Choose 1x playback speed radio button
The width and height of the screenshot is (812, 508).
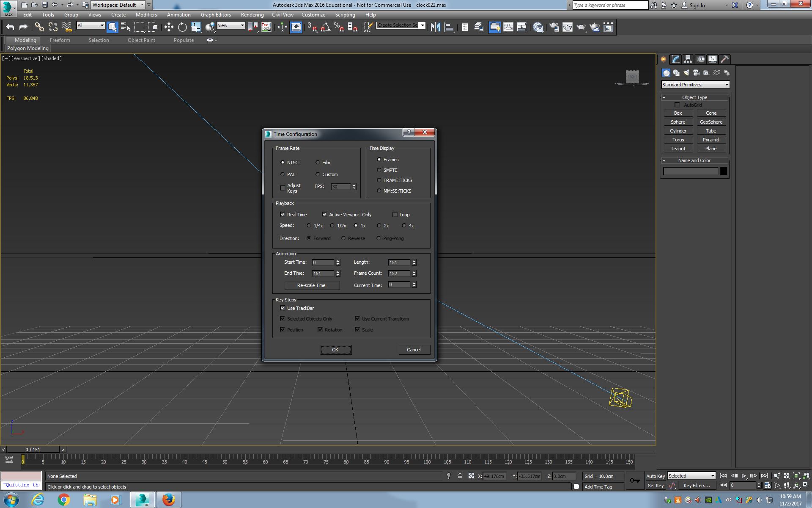pos(357,225)
